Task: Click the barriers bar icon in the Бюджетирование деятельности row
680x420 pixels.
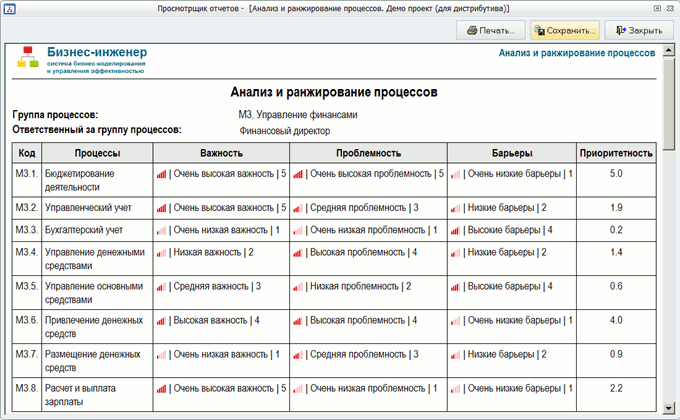Action: click(455, 174)
